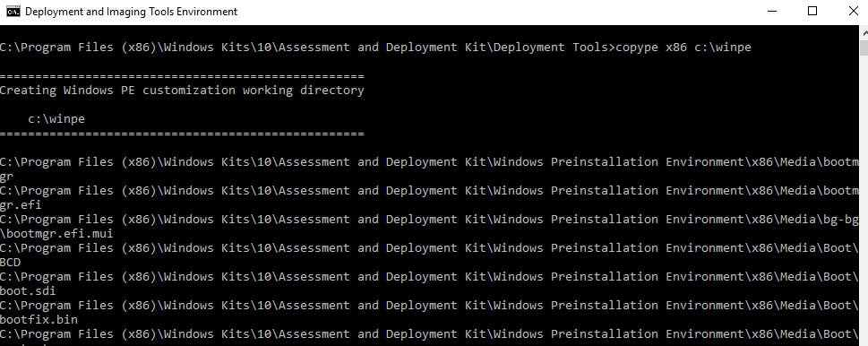Click the BCD file name line
This screenshot has height=346, width=868.
tap(11, 263)
